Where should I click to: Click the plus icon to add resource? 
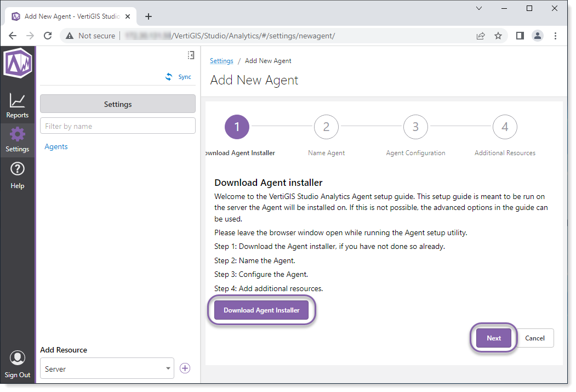[185, 368]
